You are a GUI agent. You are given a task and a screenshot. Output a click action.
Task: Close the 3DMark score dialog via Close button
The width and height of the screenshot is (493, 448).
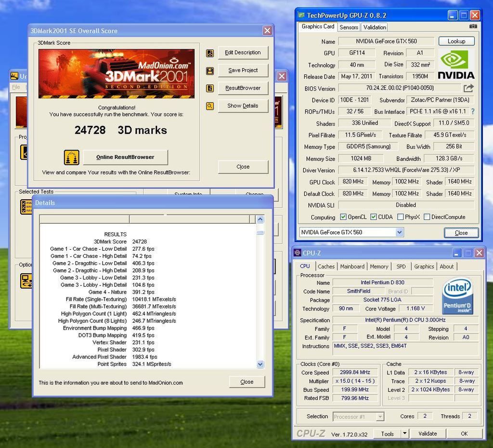[243, 167]
